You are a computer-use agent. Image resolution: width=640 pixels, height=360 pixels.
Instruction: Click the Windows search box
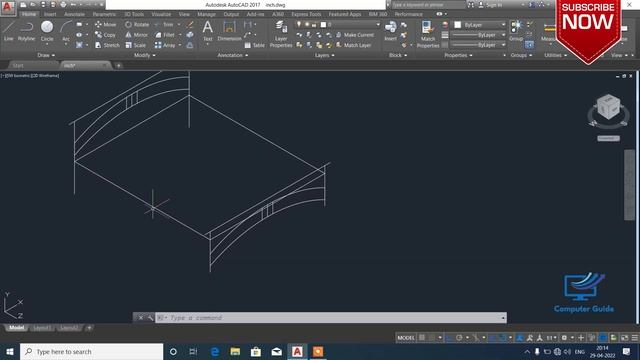tap(91, 351)
